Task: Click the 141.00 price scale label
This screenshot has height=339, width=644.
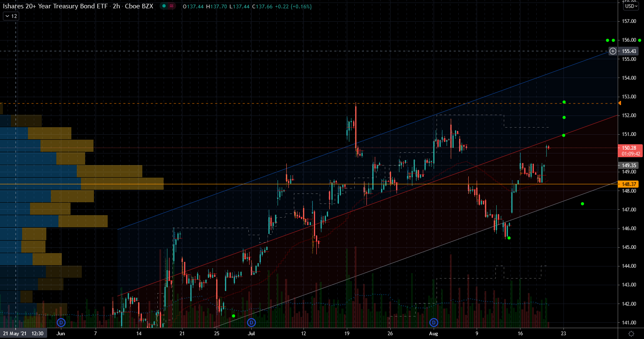Action: pyautogui.click(x=629, y=323)
